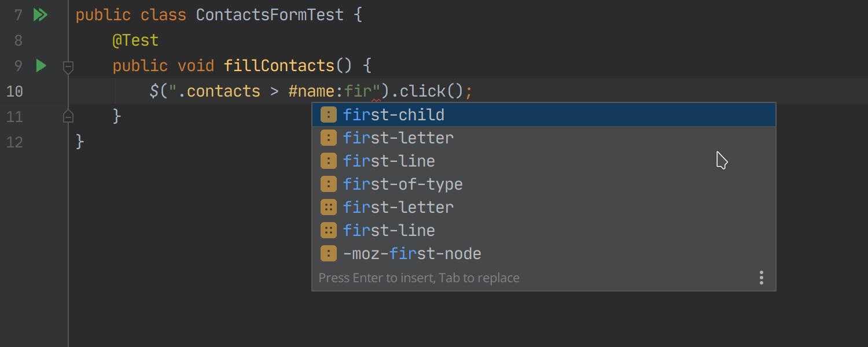Pick the first first-line suggestion

pos(544,161)
